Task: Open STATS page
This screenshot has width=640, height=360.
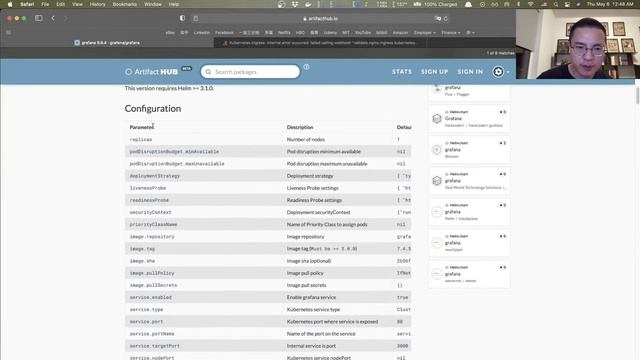Action: [x=402, y=72]
